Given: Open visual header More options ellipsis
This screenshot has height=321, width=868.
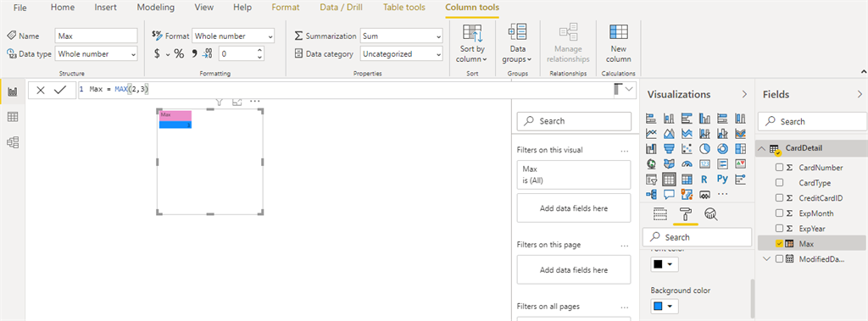Looking at the screenshot, I should [x=254, y=102].
